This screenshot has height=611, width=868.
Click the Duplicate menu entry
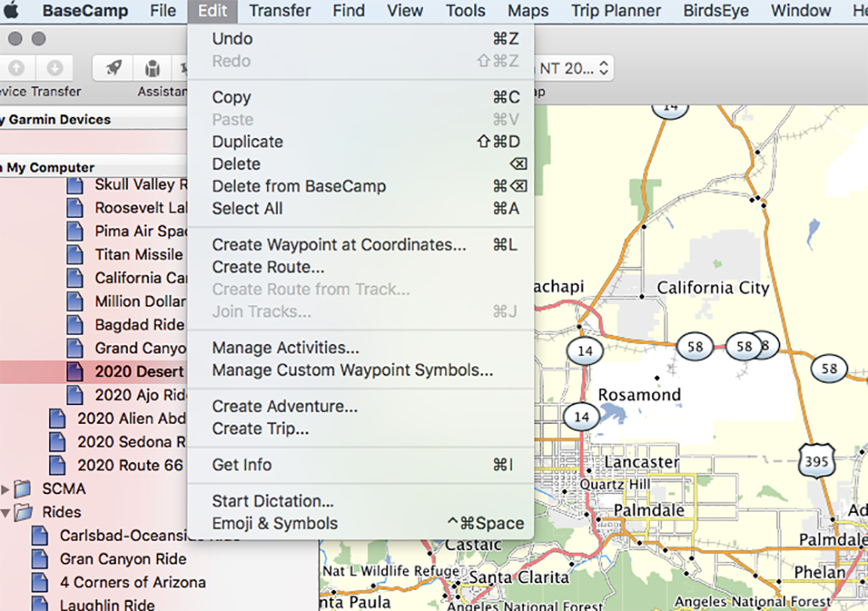tap(247, 142)
